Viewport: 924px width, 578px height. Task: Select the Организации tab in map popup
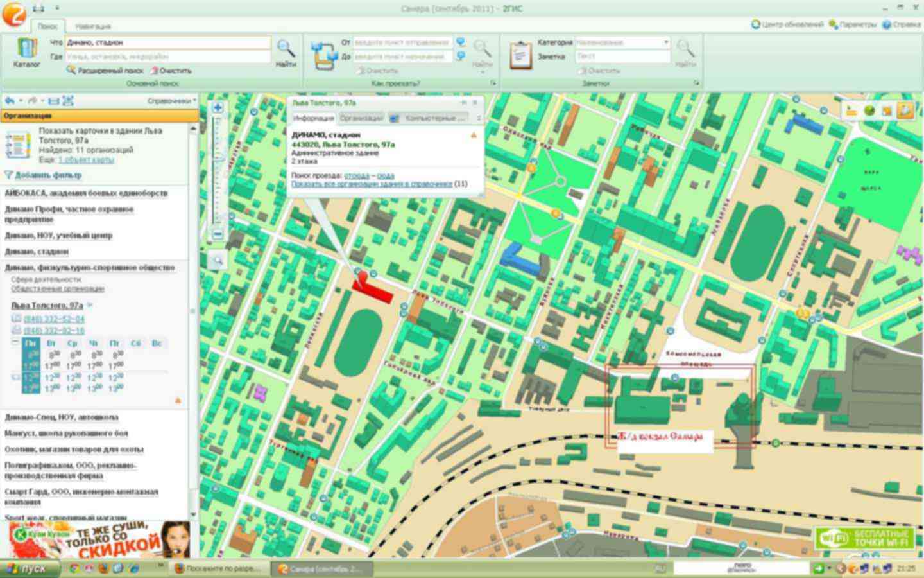pos(361,118)
